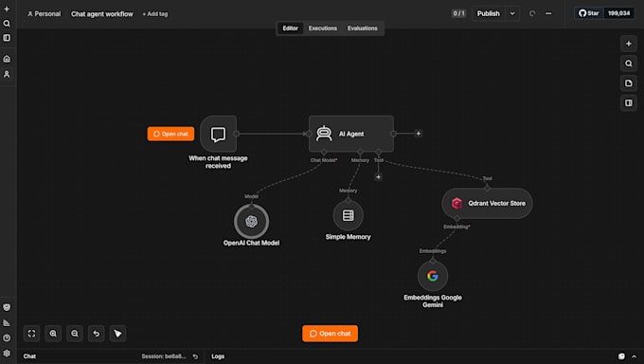Add a node with the right panel plus

[629, 44]
